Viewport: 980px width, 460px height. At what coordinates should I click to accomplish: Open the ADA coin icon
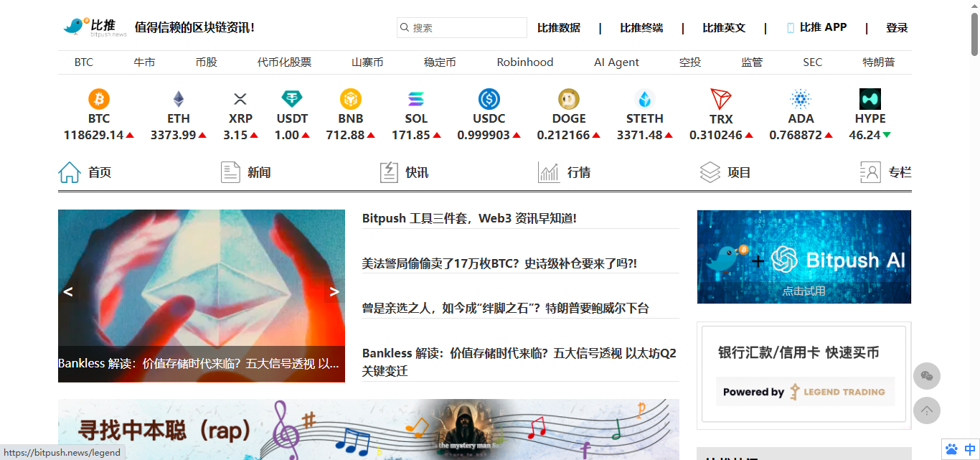tap(801, 99)
